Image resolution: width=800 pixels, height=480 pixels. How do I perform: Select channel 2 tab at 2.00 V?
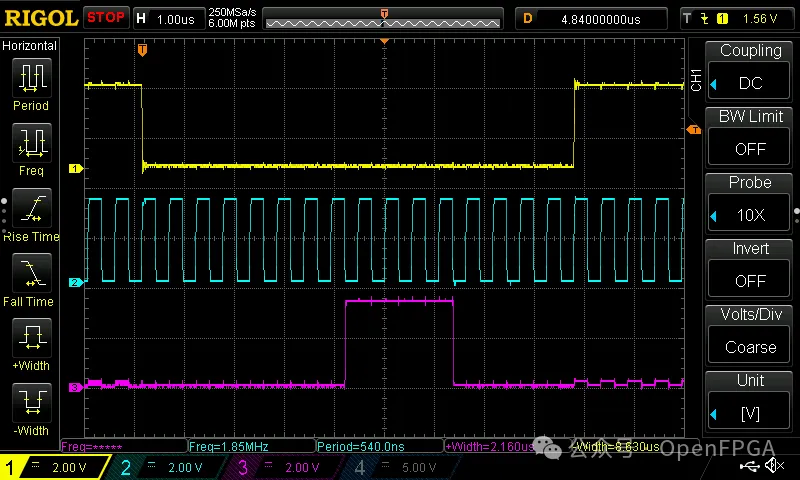[x=166, y=467]
